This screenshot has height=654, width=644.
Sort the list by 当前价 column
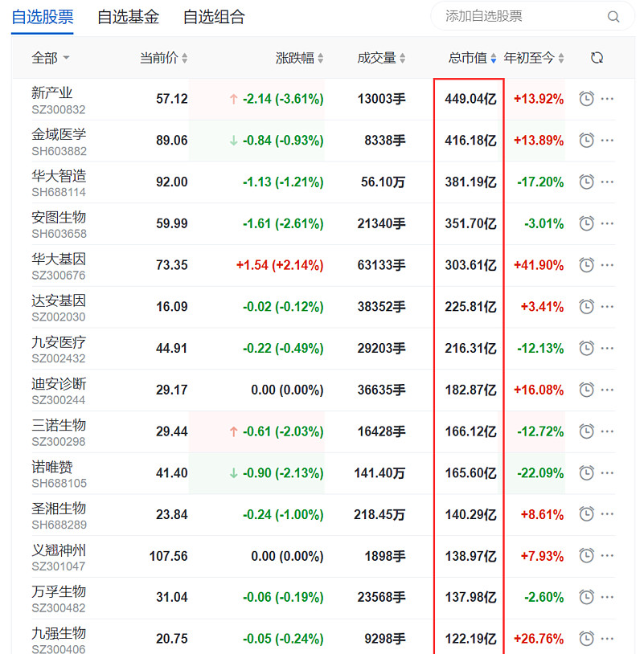click(x=163, y=58)
